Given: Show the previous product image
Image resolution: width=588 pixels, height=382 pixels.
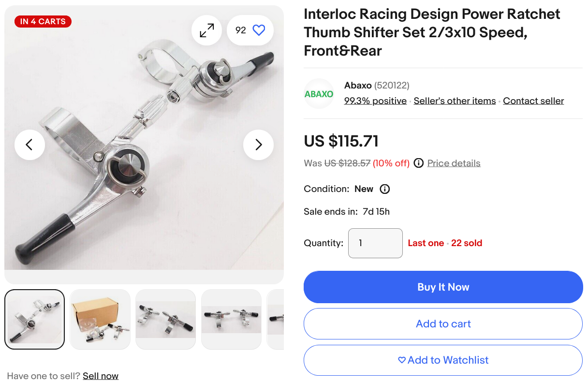Looking at the screenshot, I should [29, 145].
